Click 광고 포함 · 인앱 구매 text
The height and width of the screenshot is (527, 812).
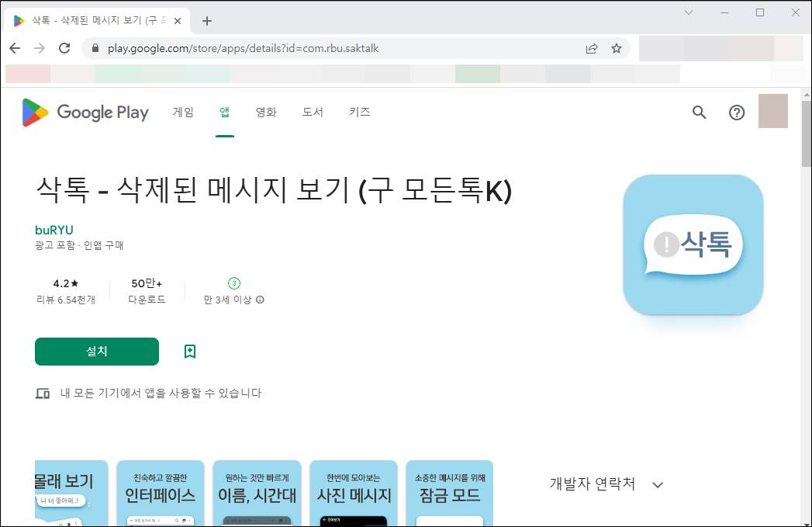[x=79, y=245]
